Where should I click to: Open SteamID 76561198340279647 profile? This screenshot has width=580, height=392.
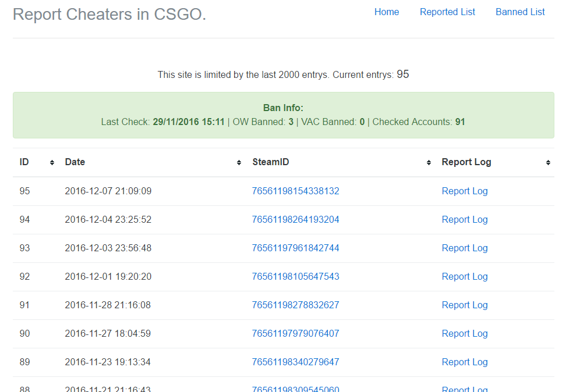click(x=295, y=362)
